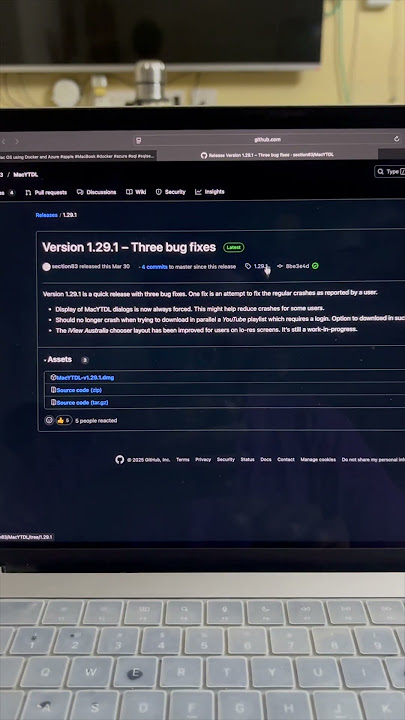Click the github.com address bar
This screenshot has width=405, height=720.
coord(267,140)
